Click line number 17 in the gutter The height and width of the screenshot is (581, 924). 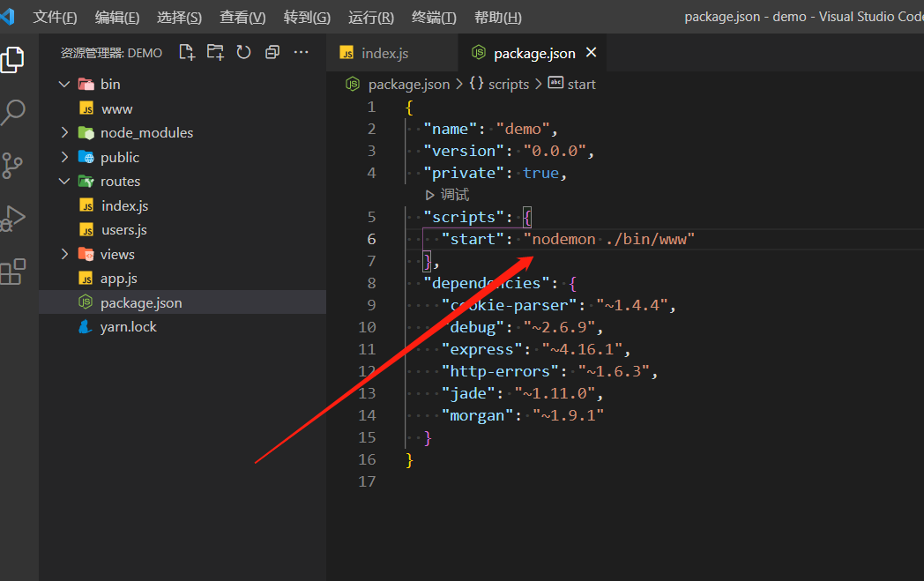click(367, 481)
